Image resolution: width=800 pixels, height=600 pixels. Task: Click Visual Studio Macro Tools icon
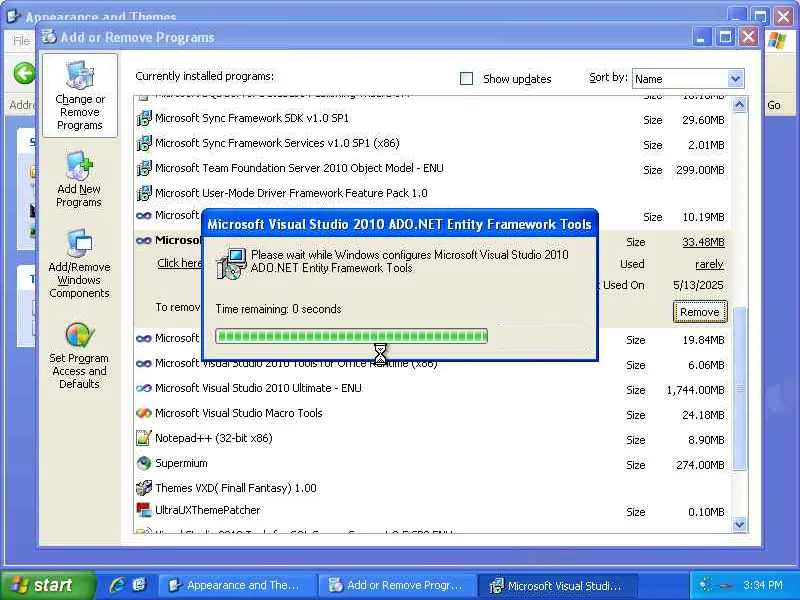coord(144,413)
